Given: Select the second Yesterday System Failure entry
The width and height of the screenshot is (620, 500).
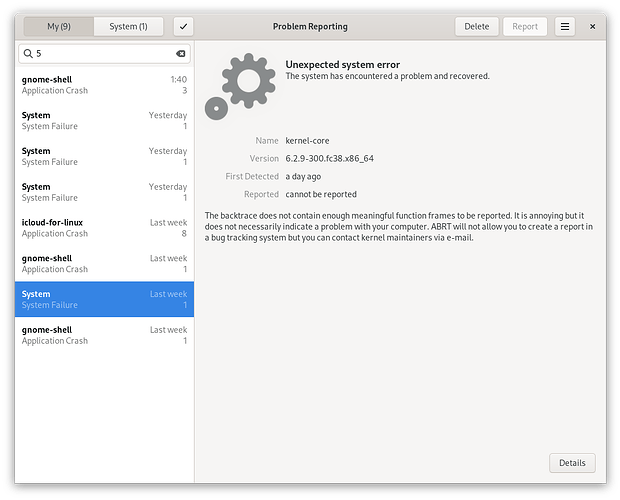Looking at the screenshot, I should [x=104, y=157].
